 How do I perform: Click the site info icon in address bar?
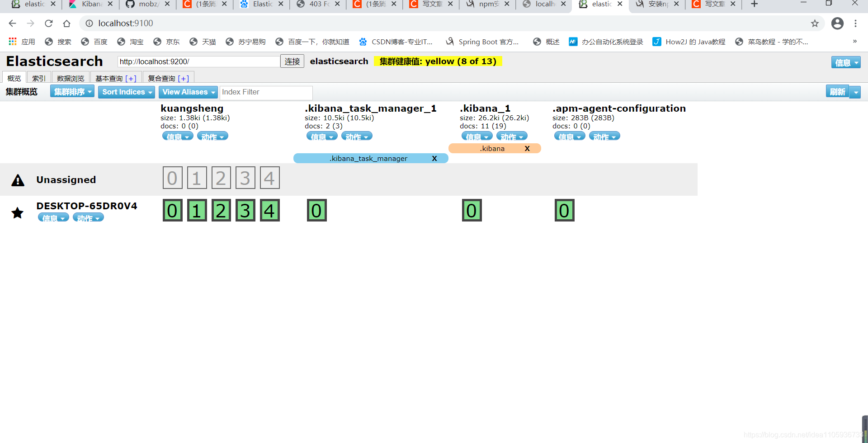point(90,23)
